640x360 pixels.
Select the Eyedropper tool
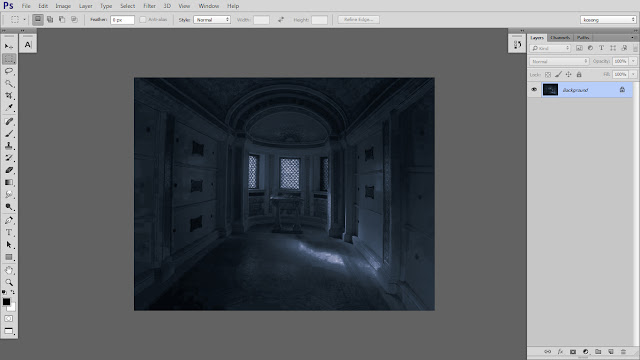click(x=9, y=108)
